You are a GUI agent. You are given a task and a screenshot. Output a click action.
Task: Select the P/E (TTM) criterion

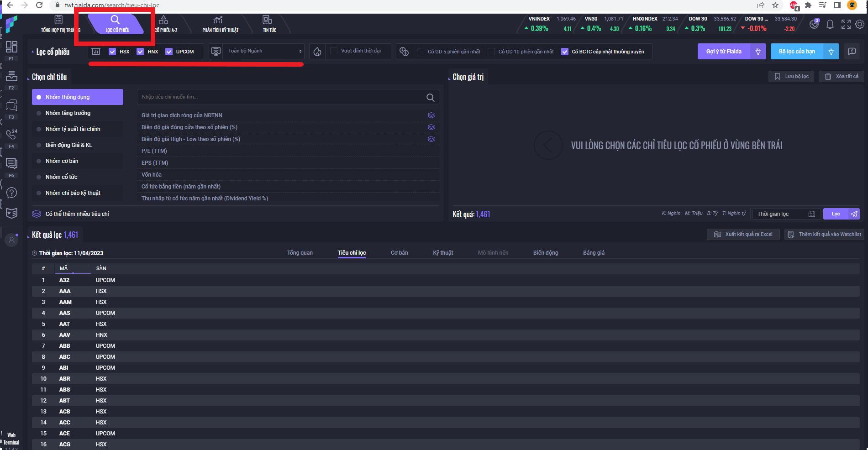[154, 151]
